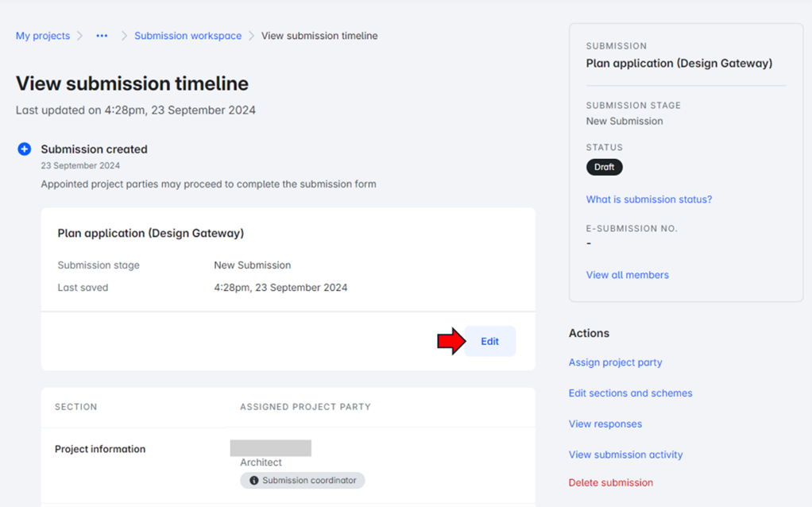This screenshot has width=812, height=507.
Task: Open View submission activity
Action: click(x=625, y=455)
